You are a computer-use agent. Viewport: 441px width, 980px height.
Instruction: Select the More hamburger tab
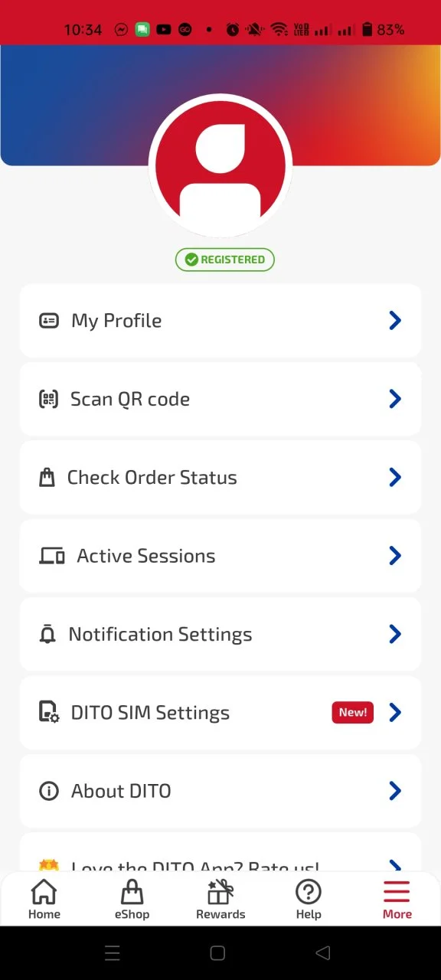pyautogui.click(x=397, y=900)
